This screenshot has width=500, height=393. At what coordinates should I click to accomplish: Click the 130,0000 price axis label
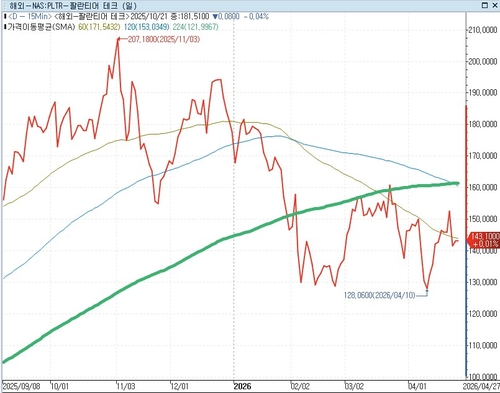[483, 282]
